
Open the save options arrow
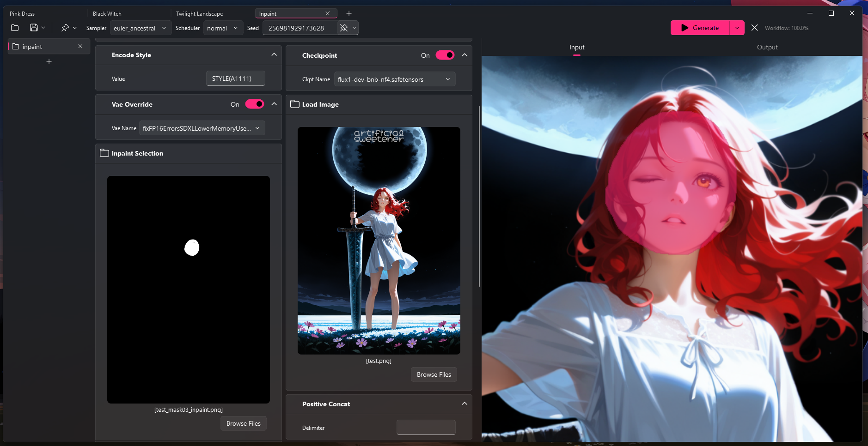43,28
